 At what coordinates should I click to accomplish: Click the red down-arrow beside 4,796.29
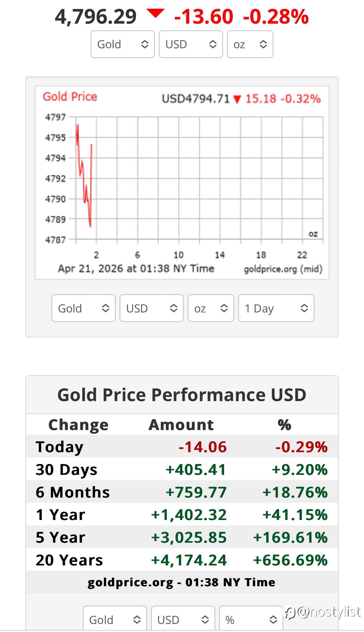point(155,14)
